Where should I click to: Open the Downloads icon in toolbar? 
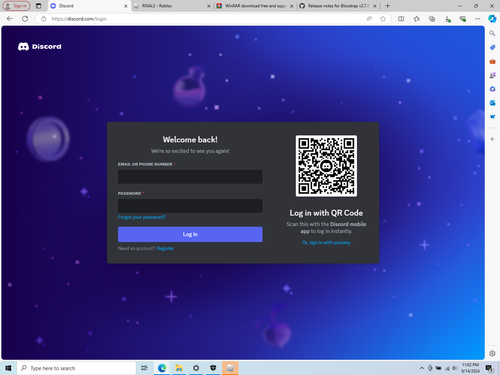pos(447,19)
